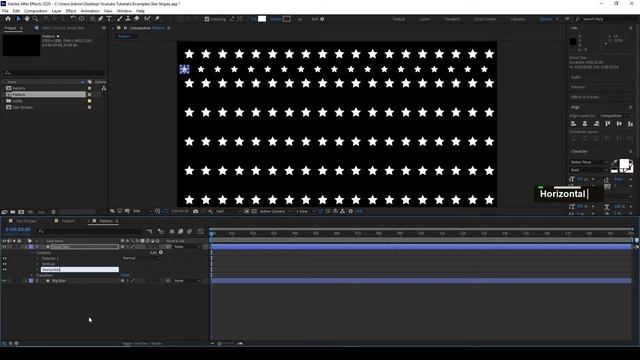The width and height of the screenshot is (640, 360).
Task: Open the graph editor button
Action: pos(201,231)
